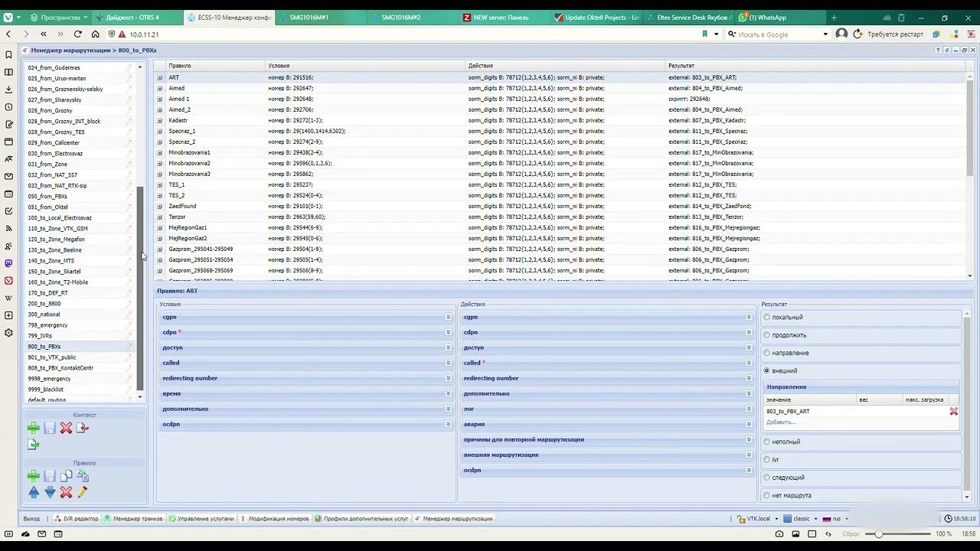
Task: Expand the Aimed rule row
Action: pos(159,88)
